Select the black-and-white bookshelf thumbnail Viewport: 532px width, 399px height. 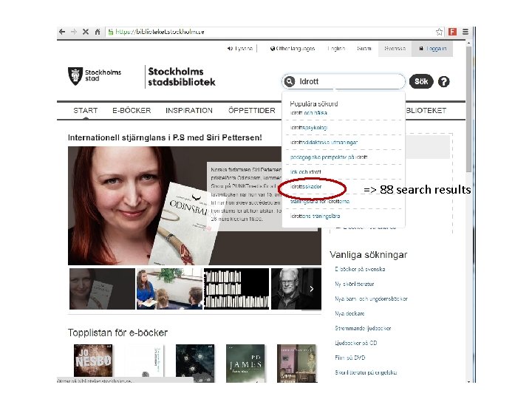click(x=236, y=289)
